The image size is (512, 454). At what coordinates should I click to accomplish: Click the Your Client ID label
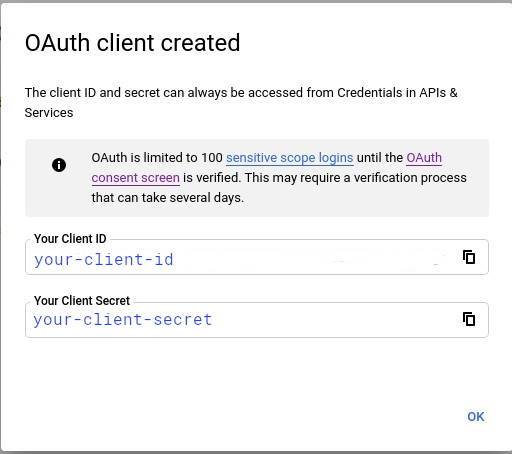pyautogui.click(x=70, y=239)
